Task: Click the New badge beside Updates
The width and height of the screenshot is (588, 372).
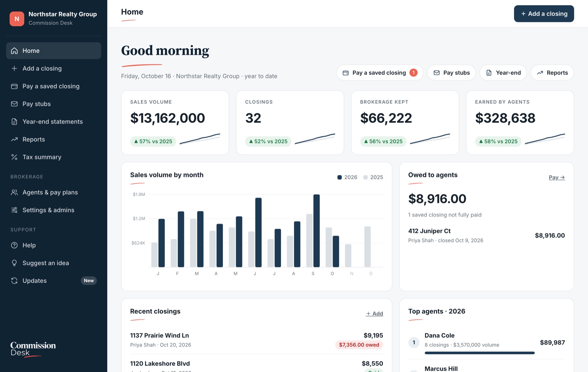Action: pyautogui.click(x=89, y=280)
